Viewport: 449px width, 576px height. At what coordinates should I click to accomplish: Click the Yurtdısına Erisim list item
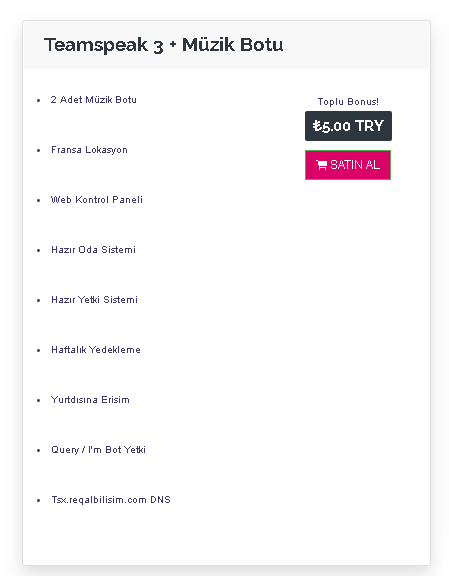(90, 400)
